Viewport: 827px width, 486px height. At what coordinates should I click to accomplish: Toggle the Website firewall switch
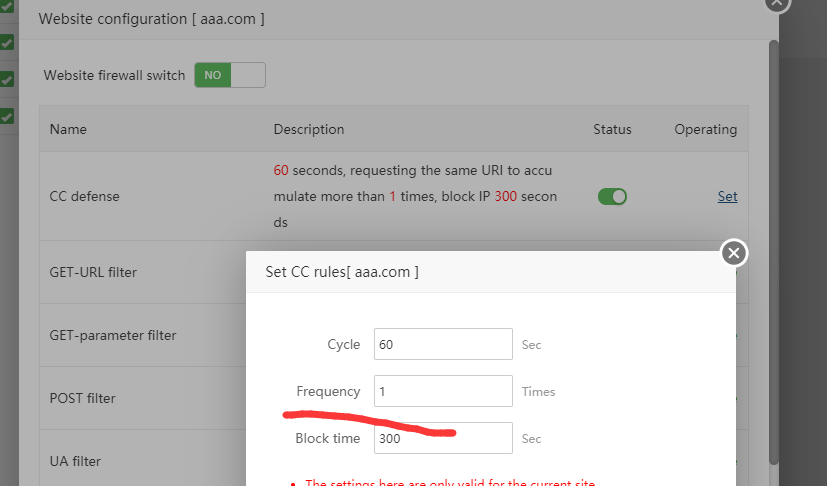[x=230, y=75]
